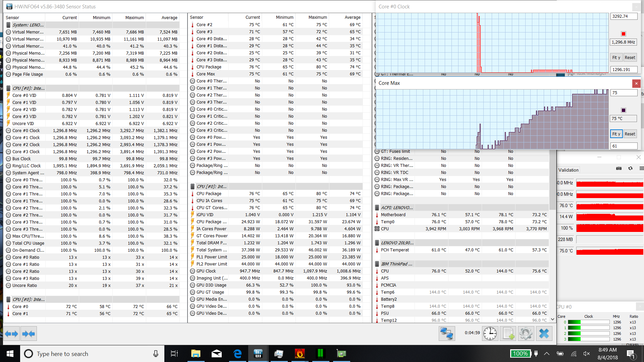Click the Core Max maximum value field
This screenshot has width=644, height=362.
coord(624,93)
